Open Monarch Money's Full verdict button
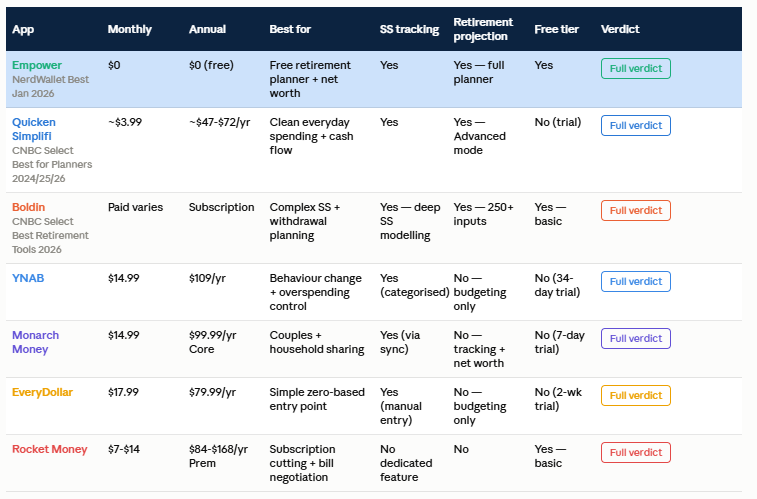The height and width of the screenshot is (499, 757). (x=635, y=338)
